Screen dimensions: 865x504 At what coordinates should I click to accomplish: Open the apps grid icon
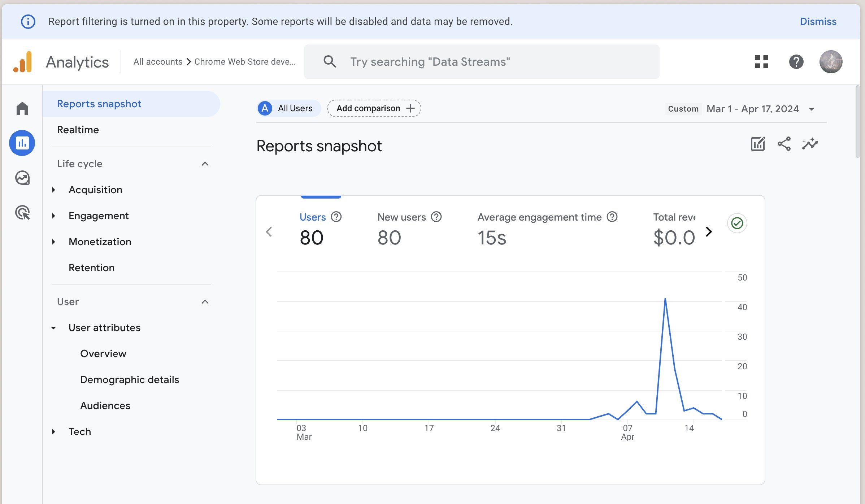point(762,62)
